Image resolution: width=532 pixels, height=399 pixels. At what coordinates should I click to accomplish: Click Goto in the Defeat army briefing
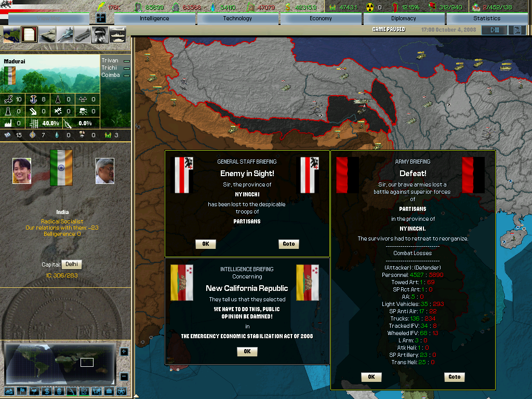click(454, 377)
